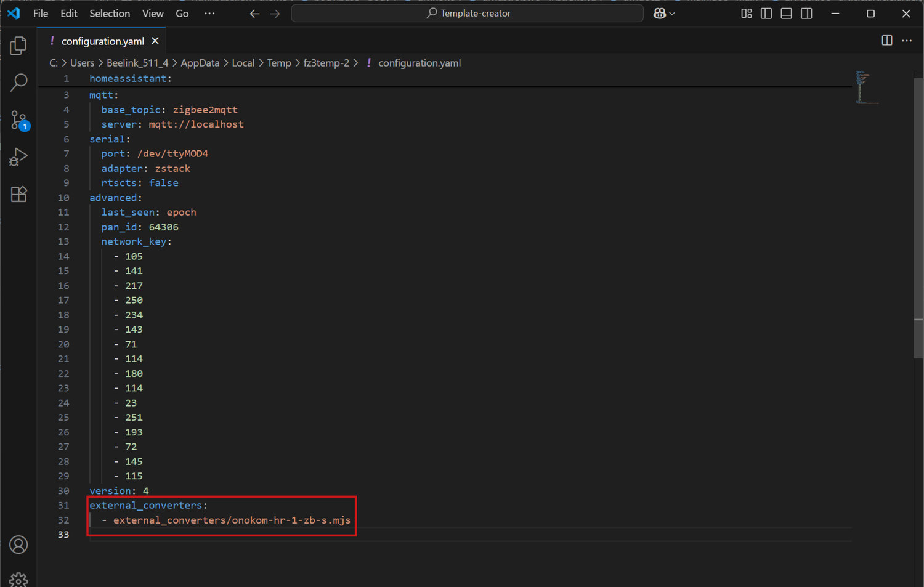Open Source Control view with badge

(x=18, y=119)
